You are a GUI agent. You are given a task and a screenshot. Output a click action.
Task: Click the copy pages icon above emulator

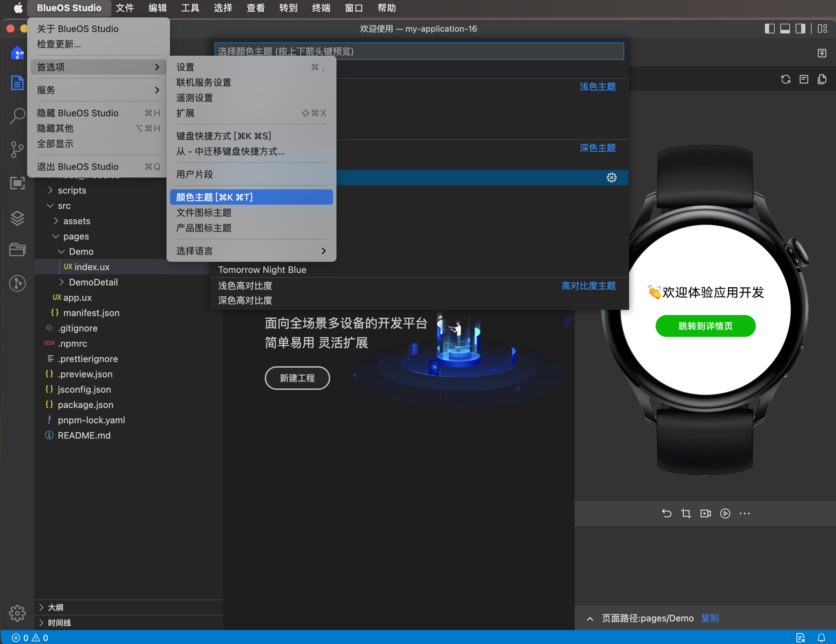point(822,79)
